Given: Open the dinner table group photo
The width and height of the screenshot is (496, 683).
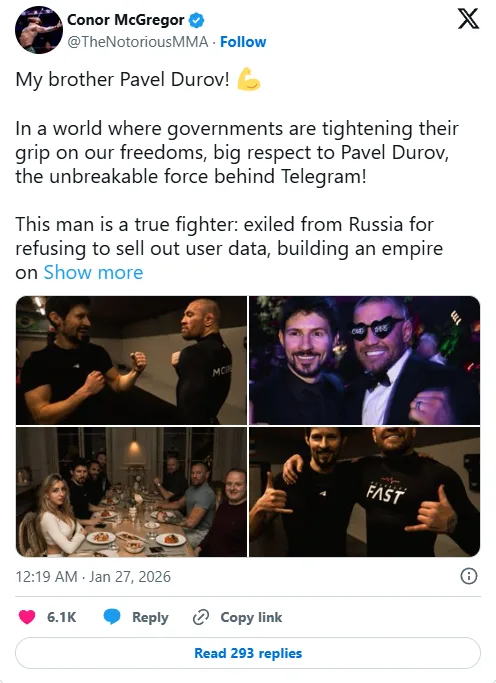Looking at the screenshot, I should (x=131, y=492).
